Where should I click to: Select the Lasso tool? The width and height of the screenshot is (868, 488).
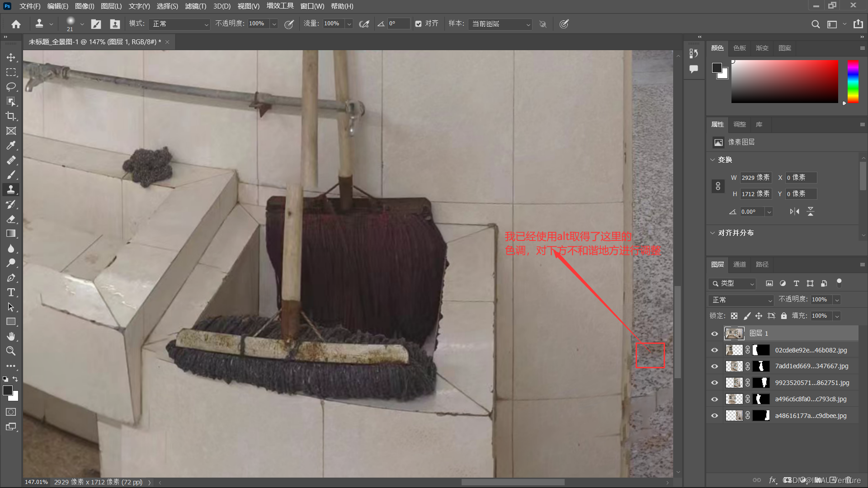click(x=11, y=87)
